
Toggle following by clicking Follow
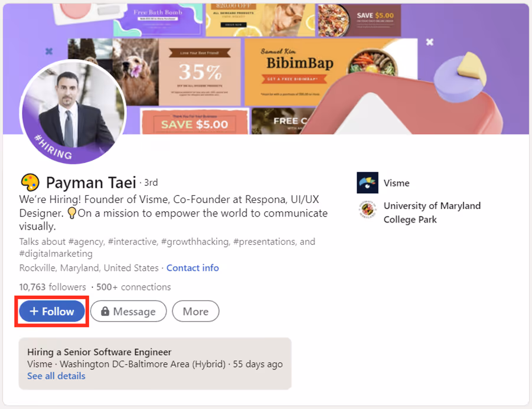pos(51,311)
